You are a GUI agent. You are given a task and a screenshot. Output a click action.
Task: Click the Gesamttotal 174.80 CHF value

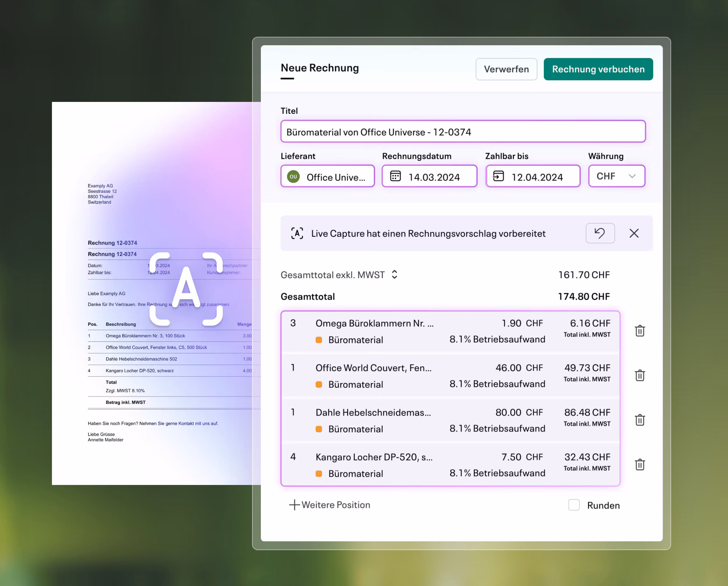click(x=584, y=297)
